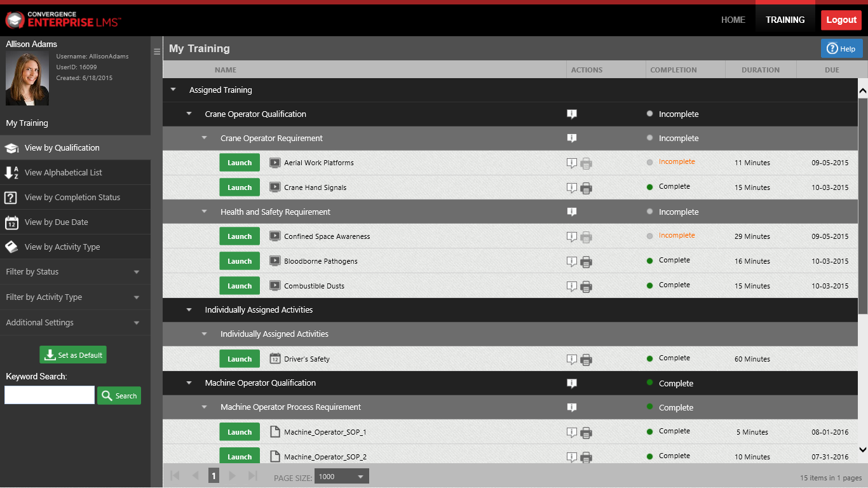Click the Convergence Enterprise LMS logo
This screenshot has height=488, width=868.
[62, 20]
